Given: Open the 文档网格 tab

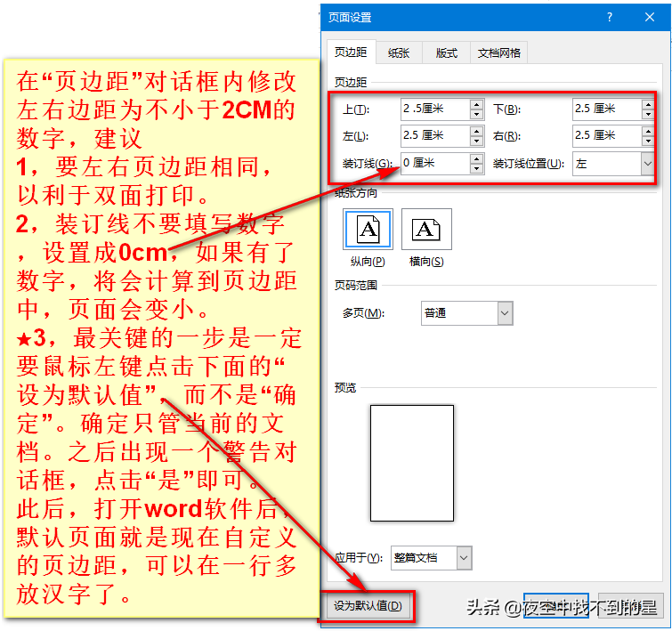Looking at the screenshot, I should point(498,53).
